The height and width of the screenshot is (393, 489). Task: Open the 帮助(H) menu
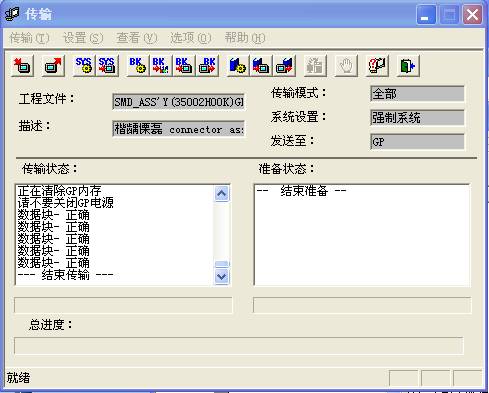coord(245,38)
